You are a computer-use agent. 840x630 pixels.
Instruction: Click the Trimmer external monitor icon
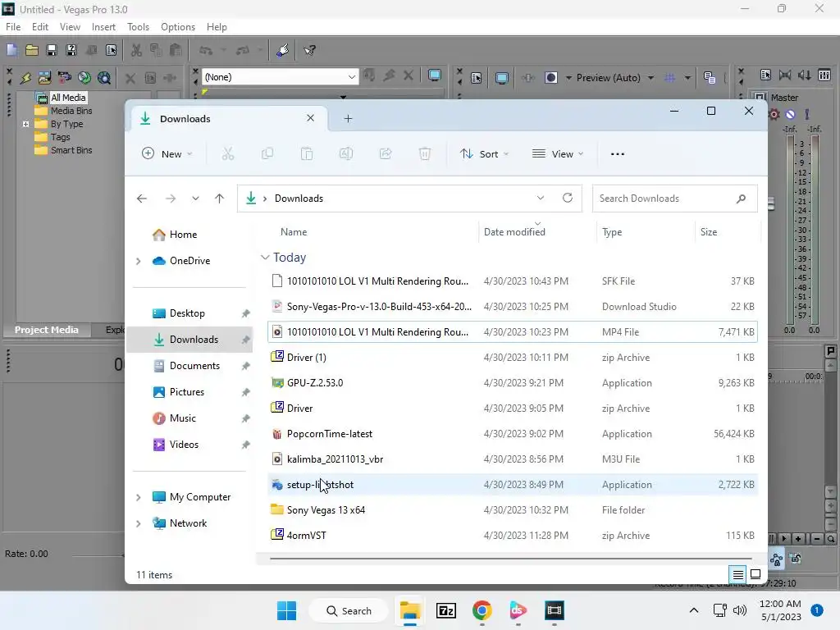pos(435,75)
